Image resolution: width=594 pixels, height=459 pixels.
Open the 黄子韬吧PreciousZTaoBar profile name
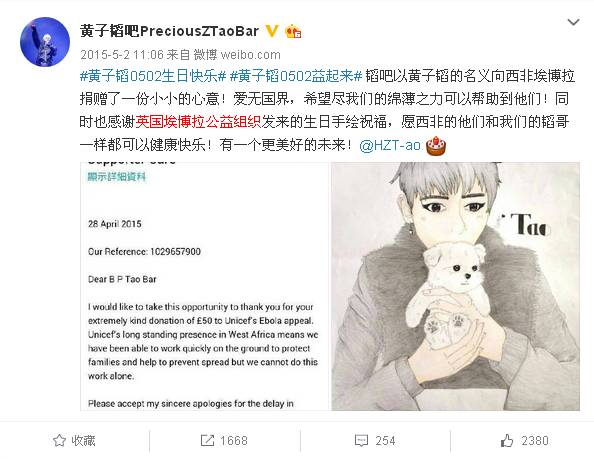point(169,31)
